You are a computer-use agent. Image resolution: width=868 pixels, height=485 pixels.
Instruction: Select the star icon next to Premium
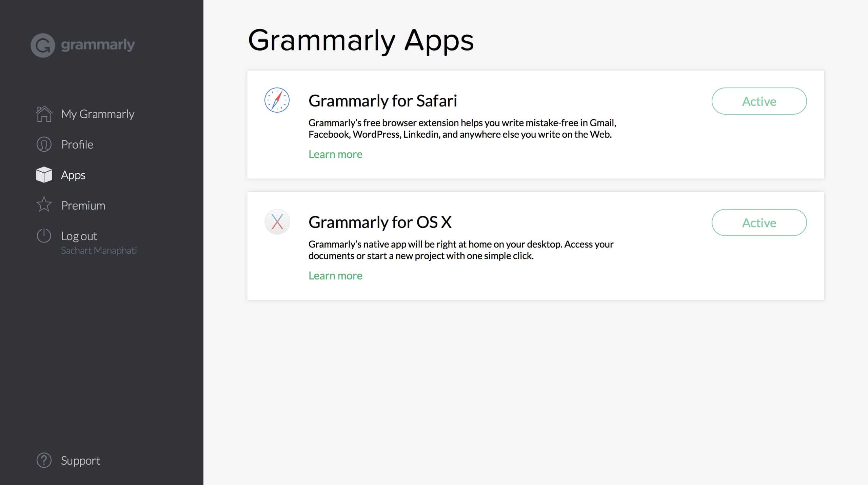(x=44, y=205)
